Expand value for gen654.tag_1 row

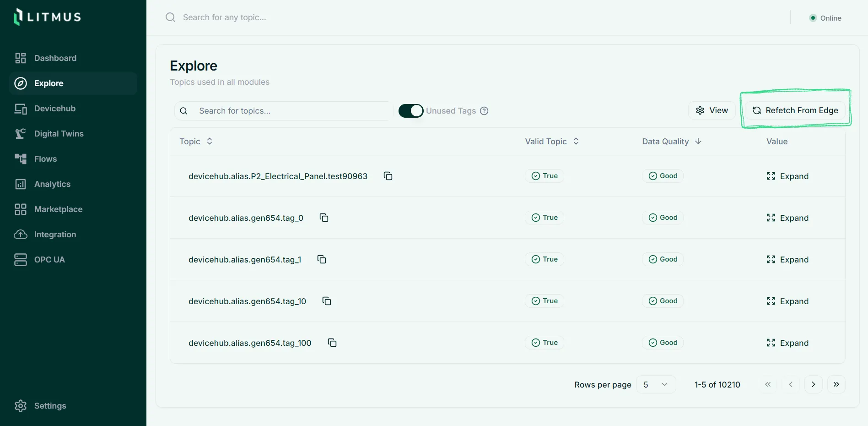[x=787, y=259]
